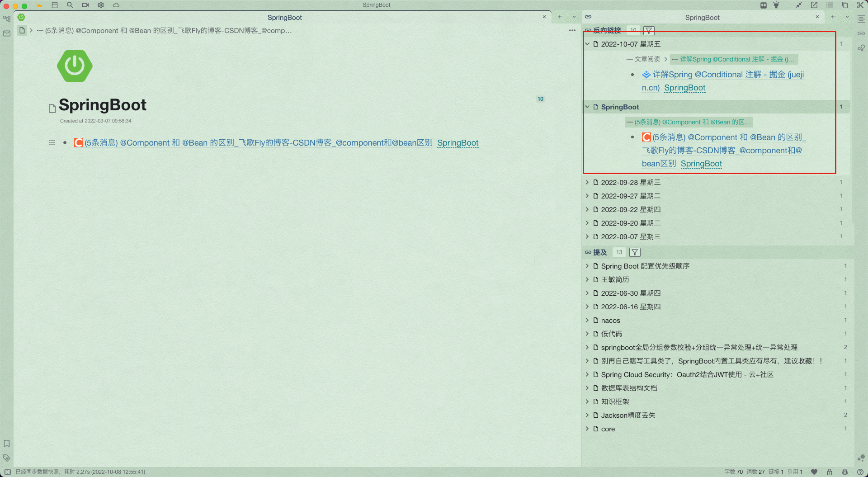Open the tags panel icon
The width and height of the screenshot is (868, 477).
coord(7,458)
